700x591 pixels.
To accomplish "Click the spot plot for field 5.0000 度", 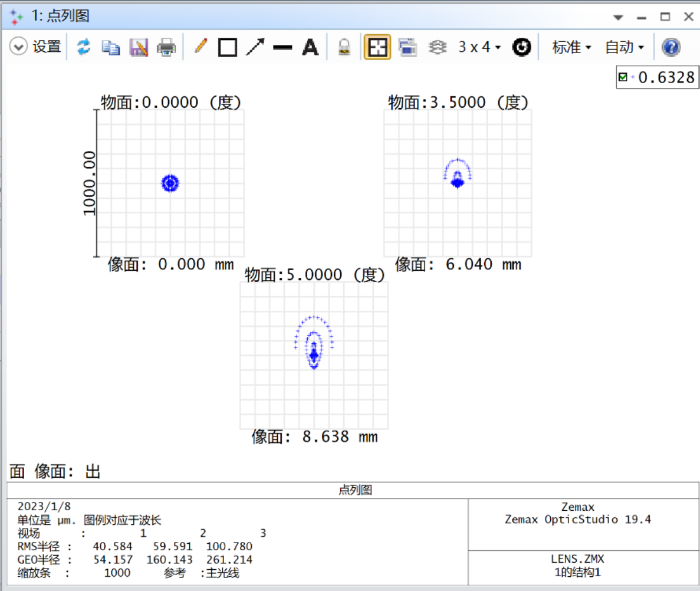I will [314, 355].
